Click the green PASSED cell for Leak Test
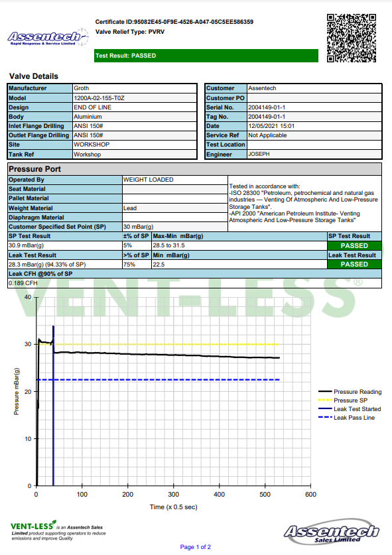Viewport: 392px width, 555px height. pyautogui.click(x=354, y=265)
